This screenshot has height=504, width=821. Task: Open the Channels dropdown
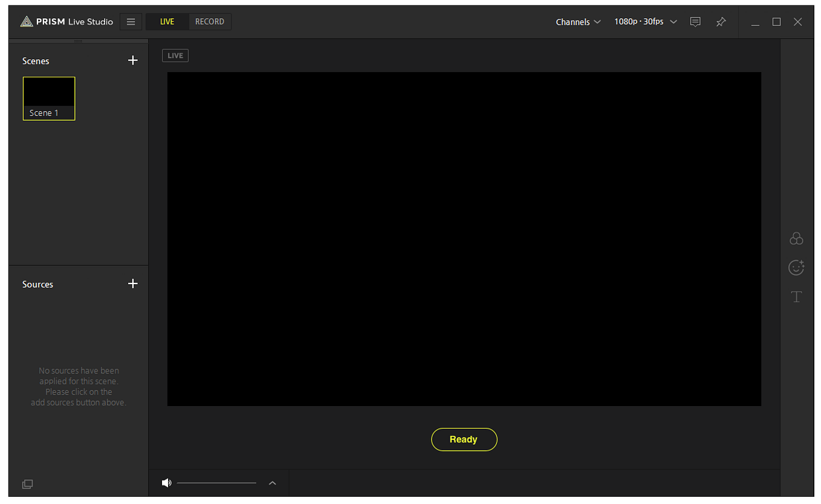click(578, 22)
